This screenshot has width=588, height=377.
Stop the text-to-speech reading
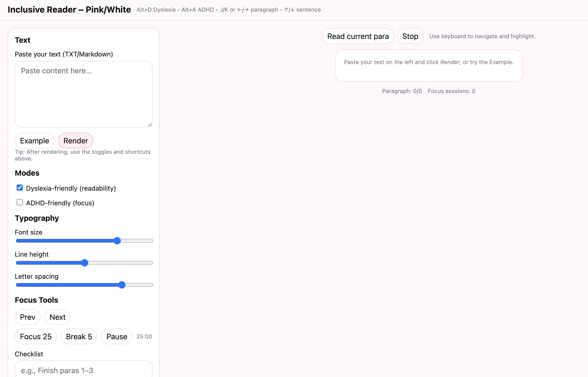(x=410, y=36)
